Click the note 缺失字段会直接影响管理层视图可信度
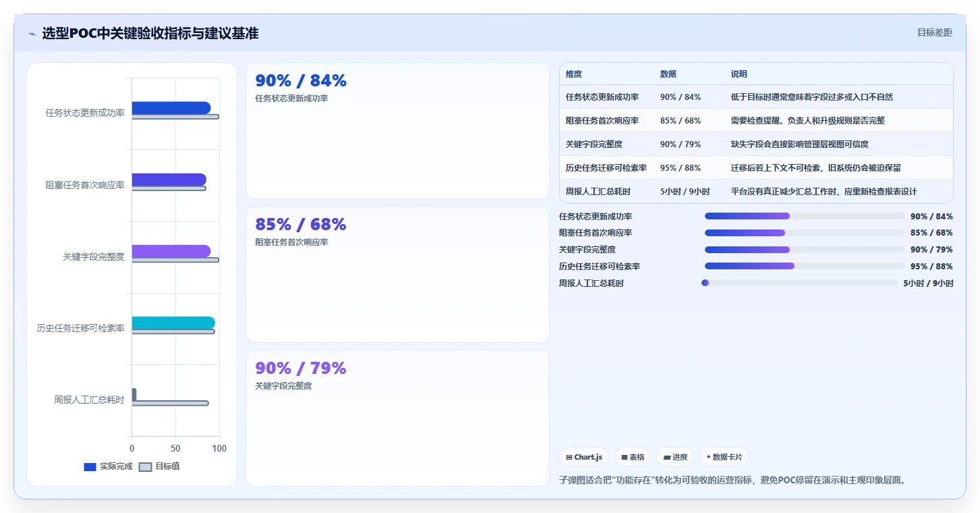Viewport: 980px width, 513px height. (x=800, y=144)
